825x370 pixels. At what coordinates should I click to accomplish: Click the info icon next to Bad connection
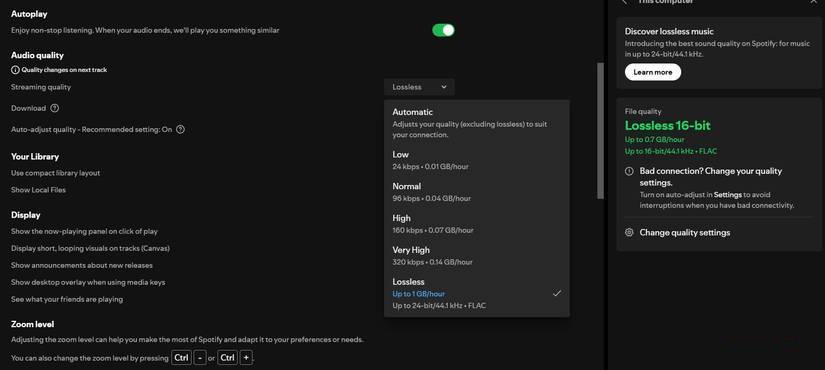click(x=629, y=171)
